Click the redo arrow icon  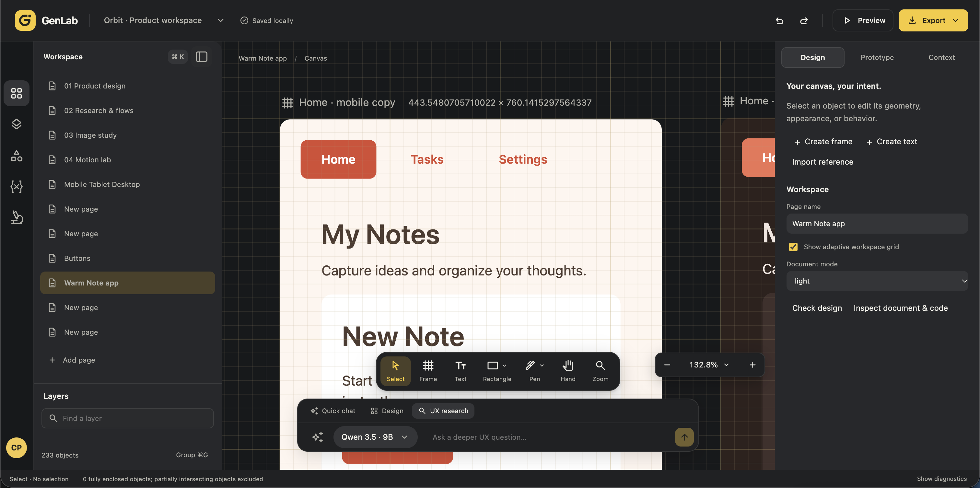pos(804,20)
